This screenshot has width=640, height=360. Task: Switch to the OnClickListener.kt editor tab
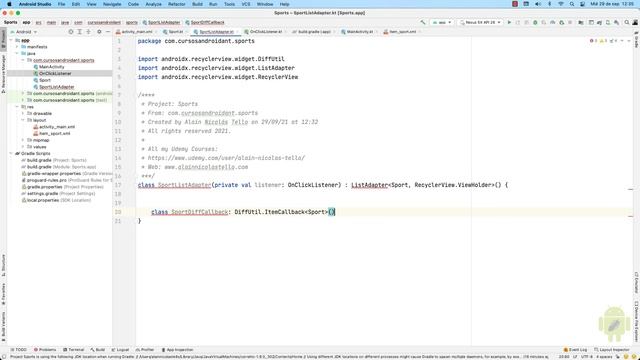coord(266,32)
